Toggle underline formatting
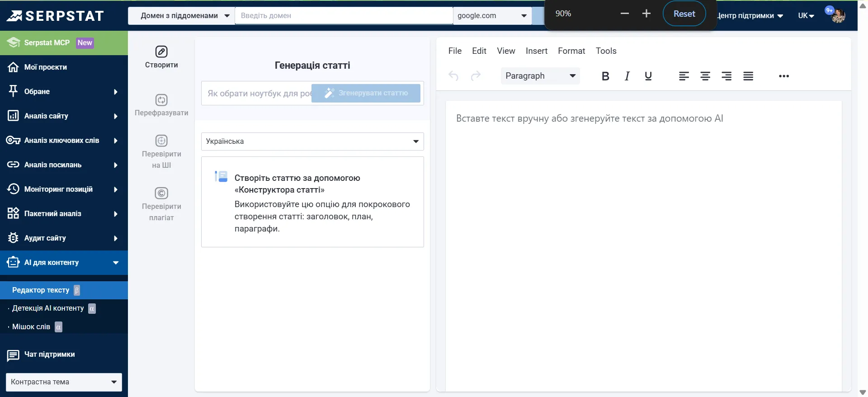 tap(648, 76)
